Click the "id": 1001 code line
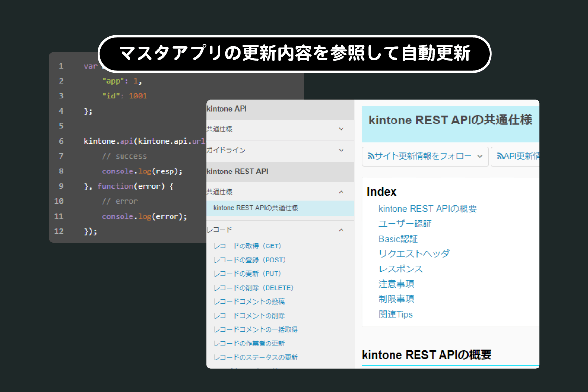 (x=124, y=96)
